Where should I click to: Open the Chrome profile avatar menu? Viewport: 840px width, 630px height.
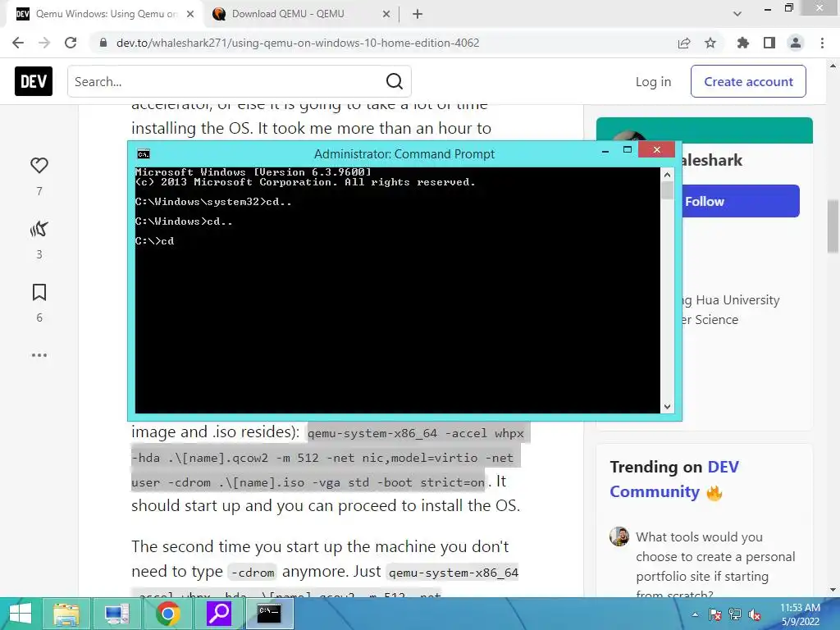[x=796, y=43]
